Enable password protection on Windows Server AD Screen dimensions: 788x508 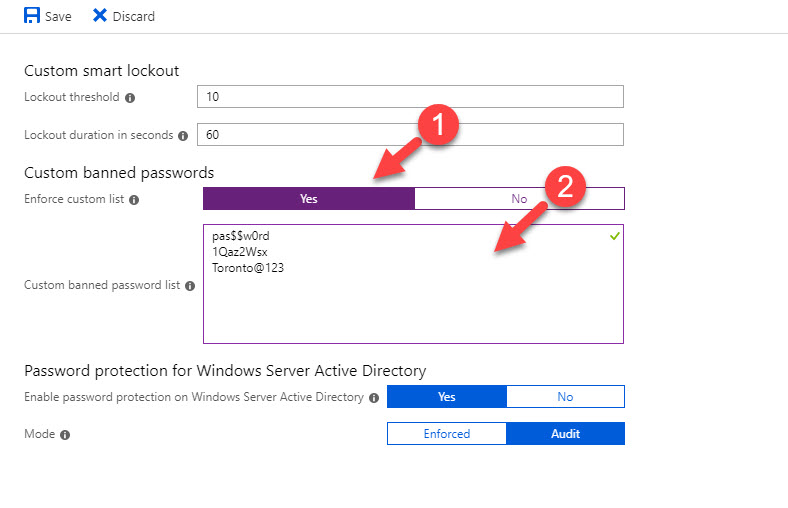(446, 396)
